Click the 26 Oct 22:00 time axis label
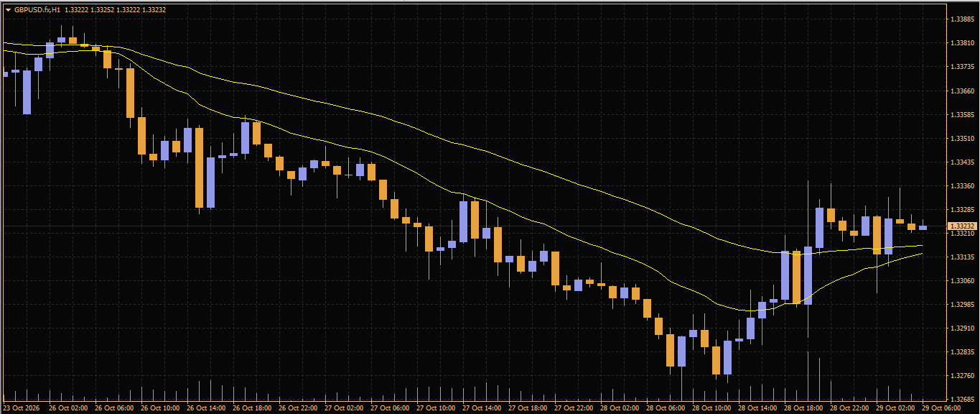980x414 pixels. (299, 408)
